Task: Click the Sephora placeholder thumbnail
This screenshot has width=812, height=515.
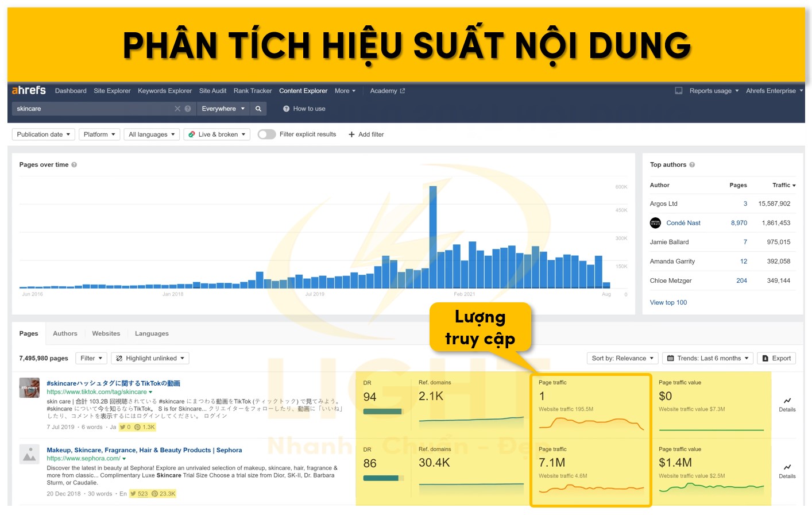Action: (x=29, y=454)
